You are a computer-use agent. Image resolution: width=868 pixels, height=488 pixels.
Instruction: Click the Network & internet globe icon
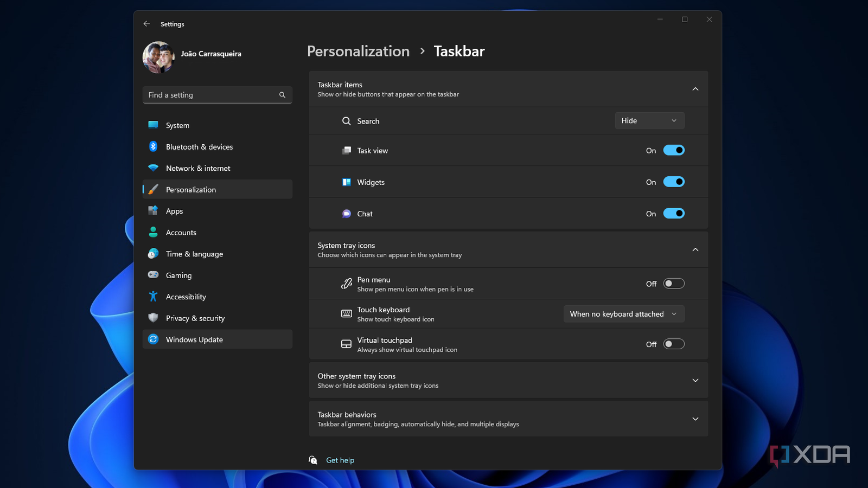pos(153,168)
